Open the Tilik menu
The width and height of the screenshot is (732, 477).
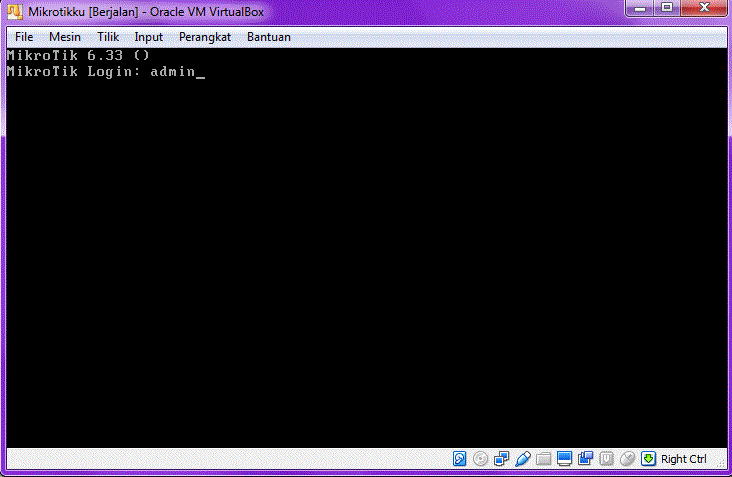[x=108, y=37]
